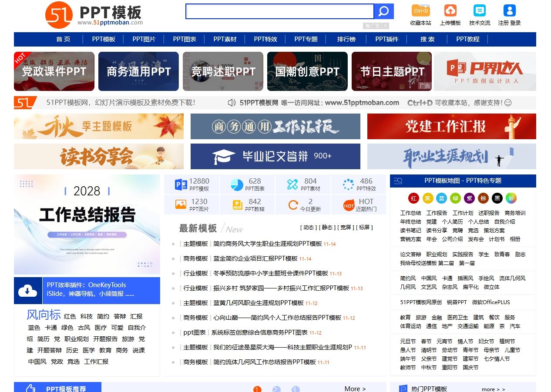Click the blue search magnifier button
Image resolution: width=551 pixels, height=392 pixels.
pyautogui.click(x=383, y=11)
